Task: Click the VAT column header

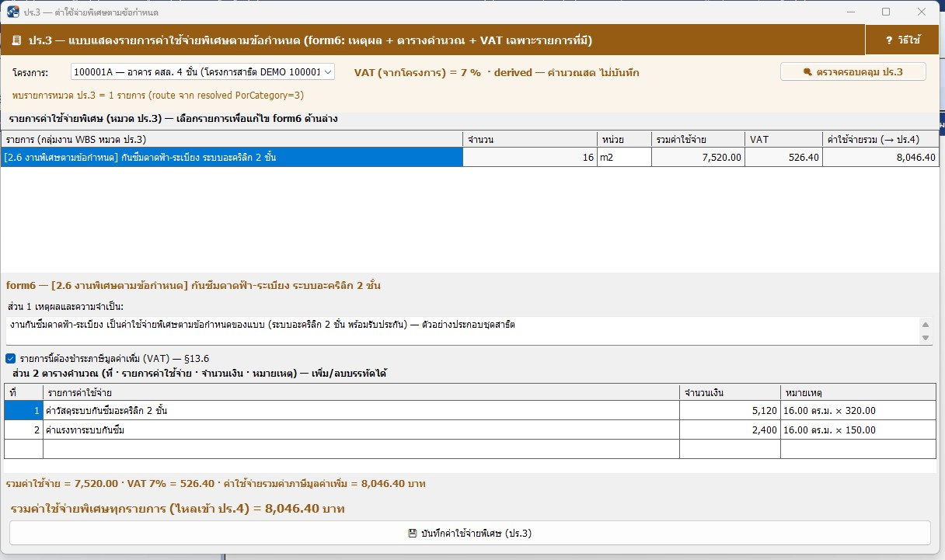Action: pos(783,140)
